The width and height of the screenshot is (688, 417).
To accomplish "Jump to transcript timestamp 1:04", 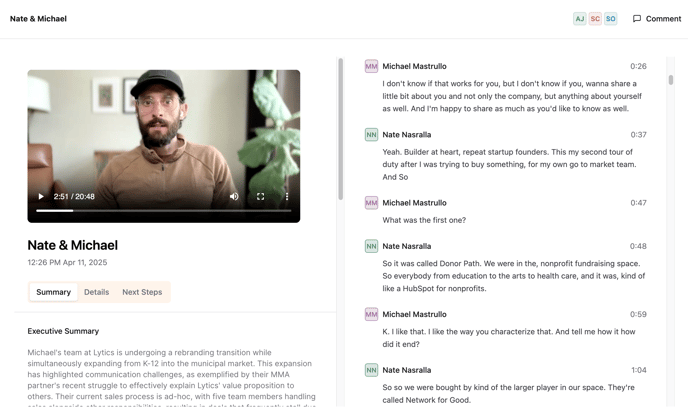I will point(638,370).
